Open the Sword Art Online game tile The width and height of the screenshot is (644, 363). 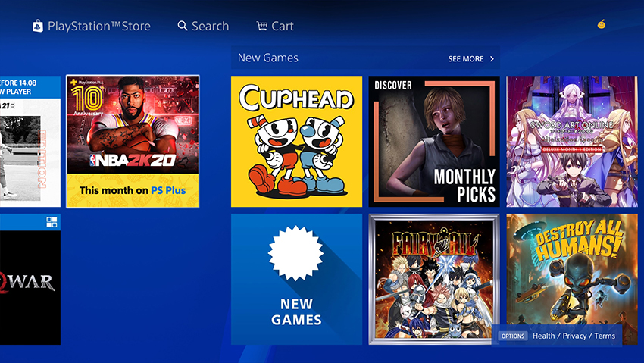572,141
